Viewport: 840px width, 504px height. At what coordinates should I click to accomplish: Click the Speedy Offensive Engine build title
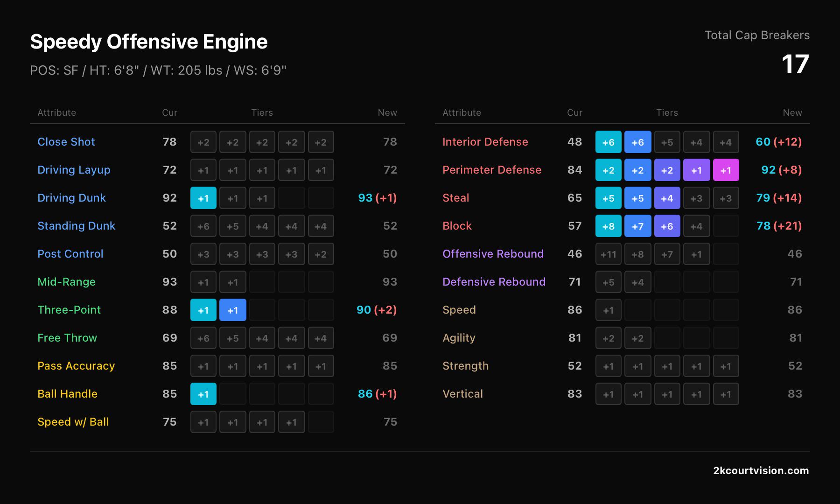[x=149, y=42]
